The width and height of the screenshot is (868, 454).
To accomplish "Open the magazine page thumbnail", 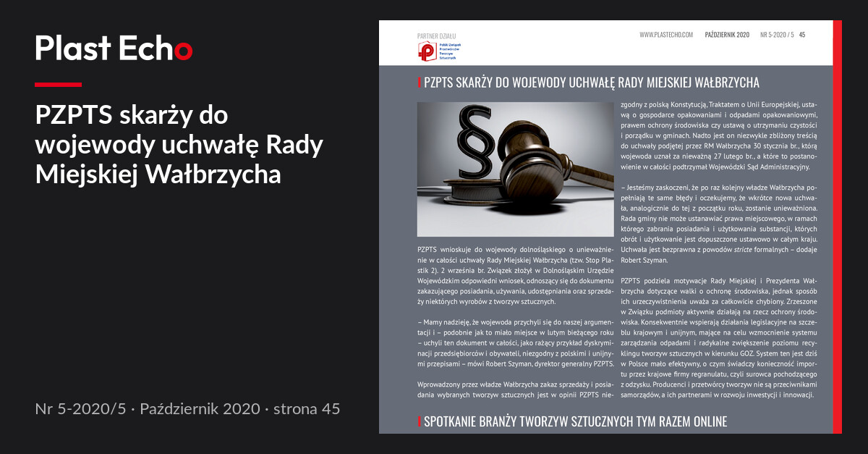I will 610,227.
